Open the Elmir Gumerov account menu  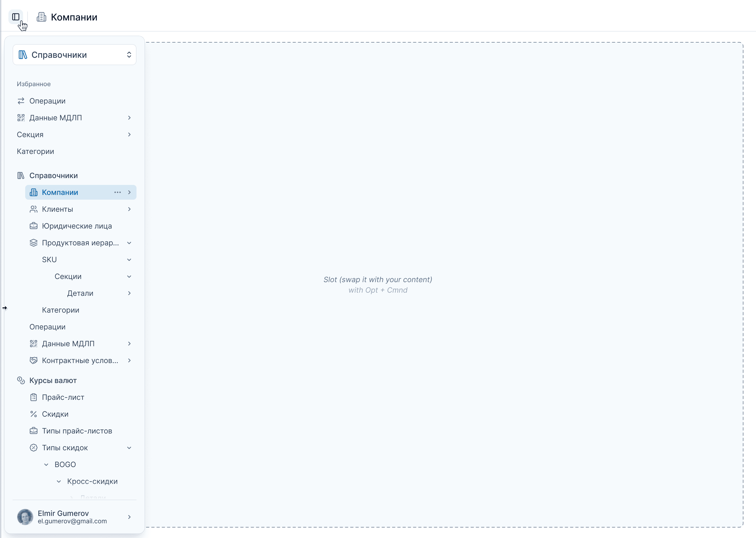point(75,517)
